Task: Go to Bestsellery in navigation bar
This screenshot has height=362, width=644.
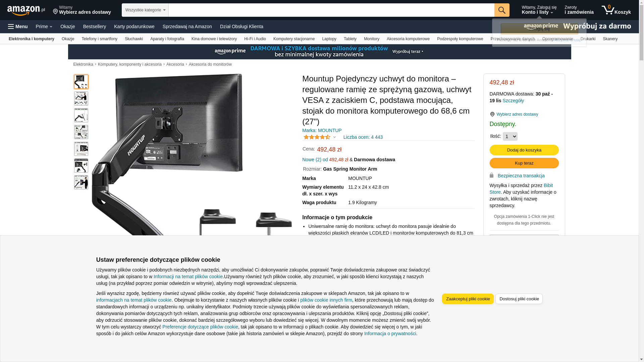Action: click(x=95, y=26)
